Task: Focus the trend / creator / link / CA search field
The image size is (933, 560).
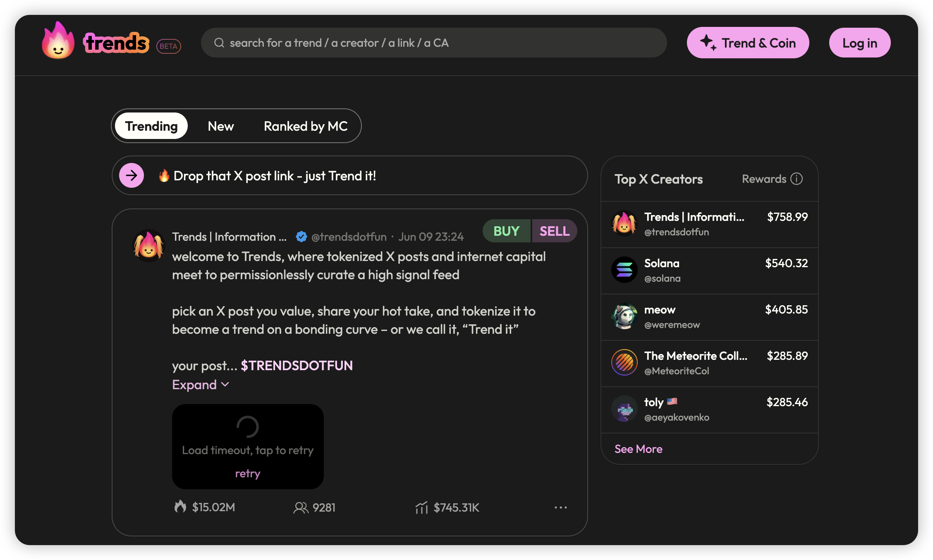Action: click(x=434, y=43)
